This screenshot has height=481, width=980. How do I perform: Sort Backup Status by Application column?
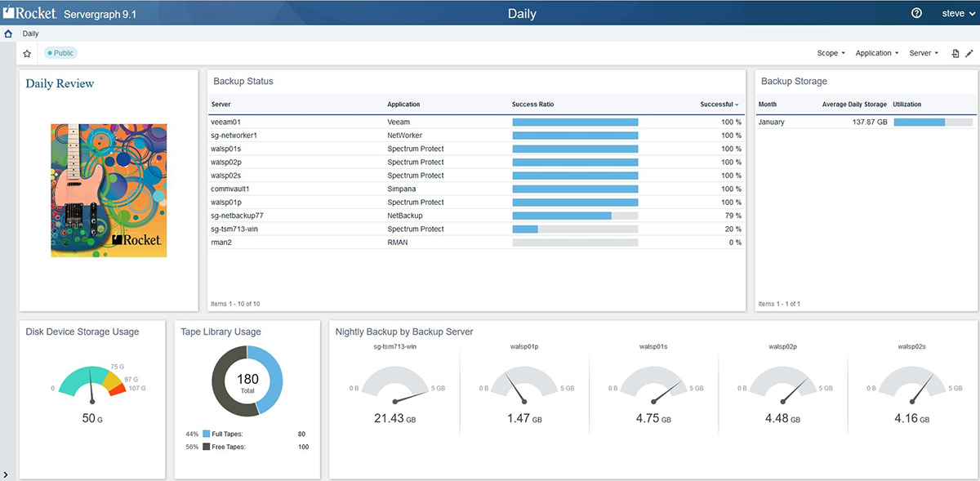[x=403, y=105]
